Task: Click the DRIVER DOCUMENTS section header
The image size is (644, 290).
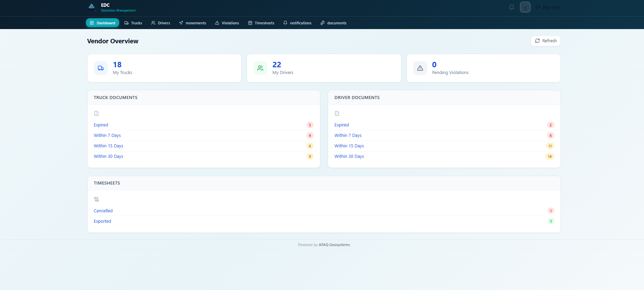Action: tap(357, 98)
